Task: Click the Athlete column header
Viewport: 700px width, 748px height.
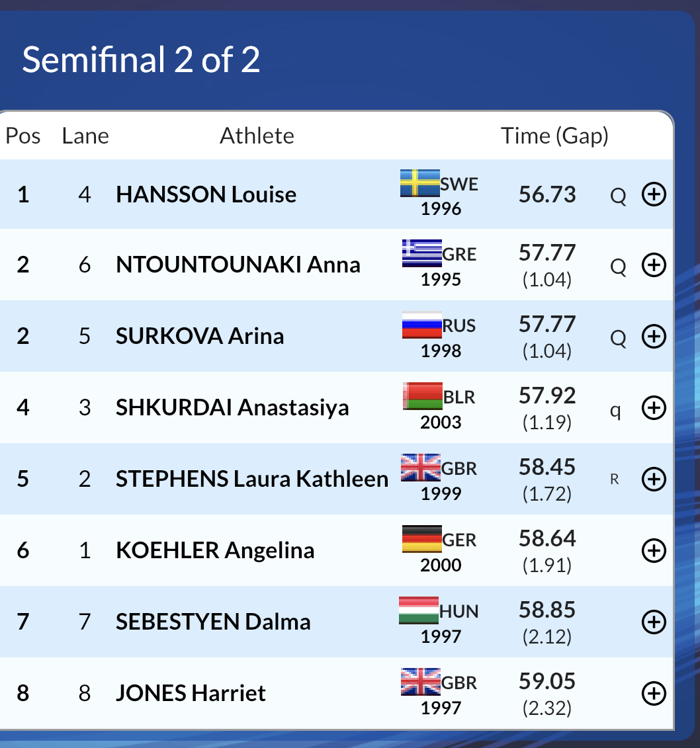Action: [257, 136]
